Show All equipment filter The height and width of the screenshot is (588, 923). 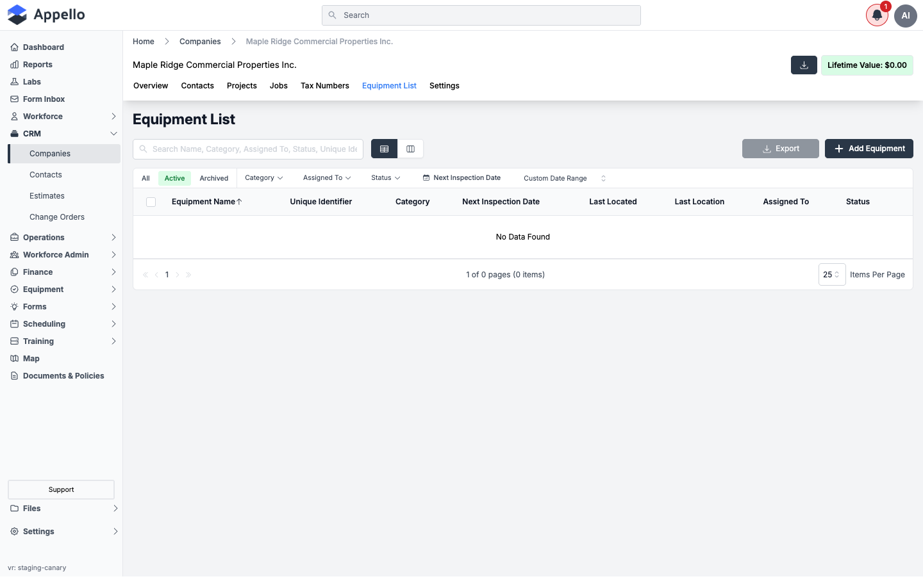146,179
